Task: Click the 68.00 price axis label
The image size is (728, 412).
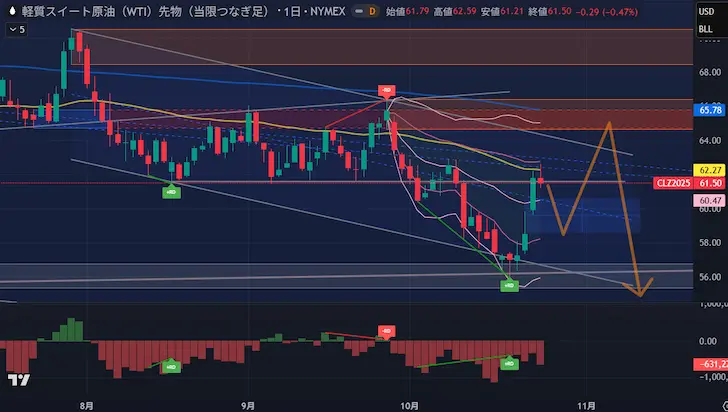Action: tap(710, 72)
